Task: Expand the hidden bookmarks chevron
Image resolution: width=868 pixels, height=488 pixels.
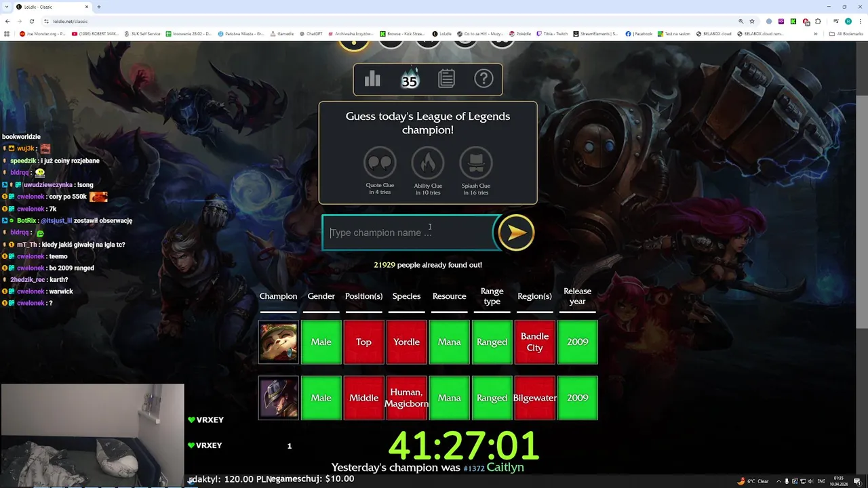Action: tap(816, 33)
